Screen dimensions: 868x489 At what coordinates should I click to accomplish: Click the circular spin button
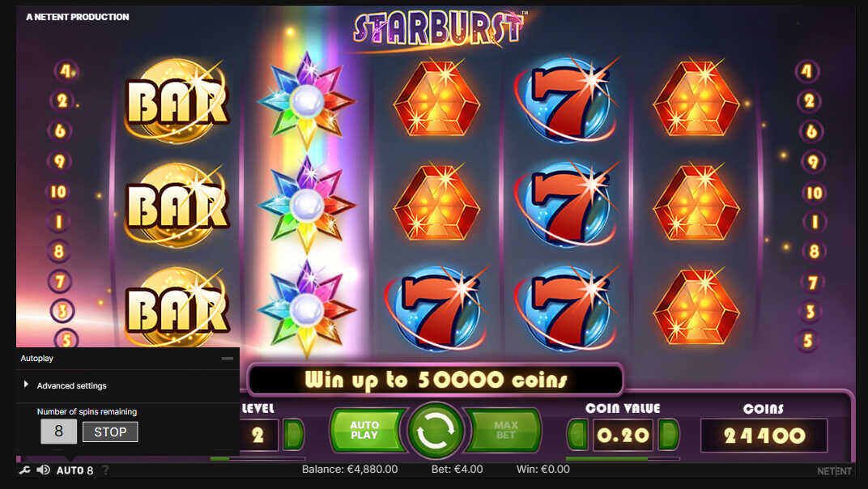tap(435, 432)
